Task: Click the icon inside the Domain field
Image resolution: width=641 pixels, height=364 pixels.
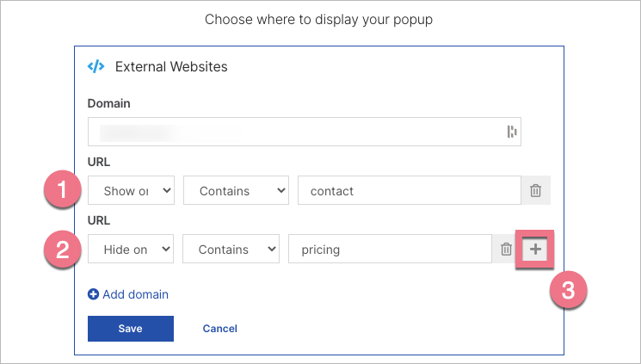Action: click(511, 132)
